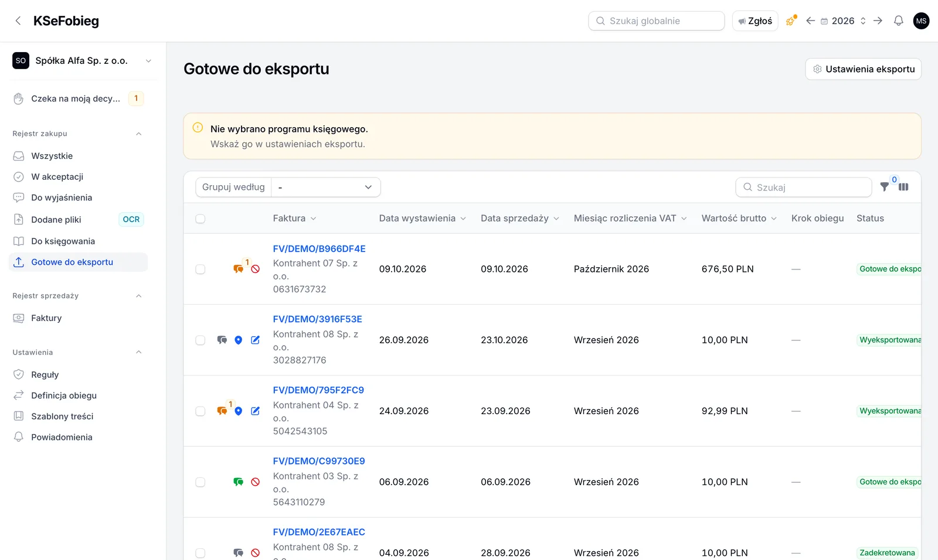The height and width of the screenshot is (560, 938).
Task: Open the MS user avatar menu
Action: (x=921, y=21)
